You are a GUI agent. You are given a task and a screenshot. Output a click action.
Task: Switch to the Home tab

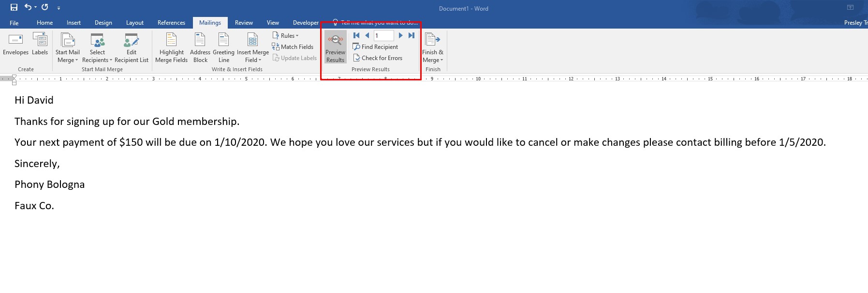45,23
